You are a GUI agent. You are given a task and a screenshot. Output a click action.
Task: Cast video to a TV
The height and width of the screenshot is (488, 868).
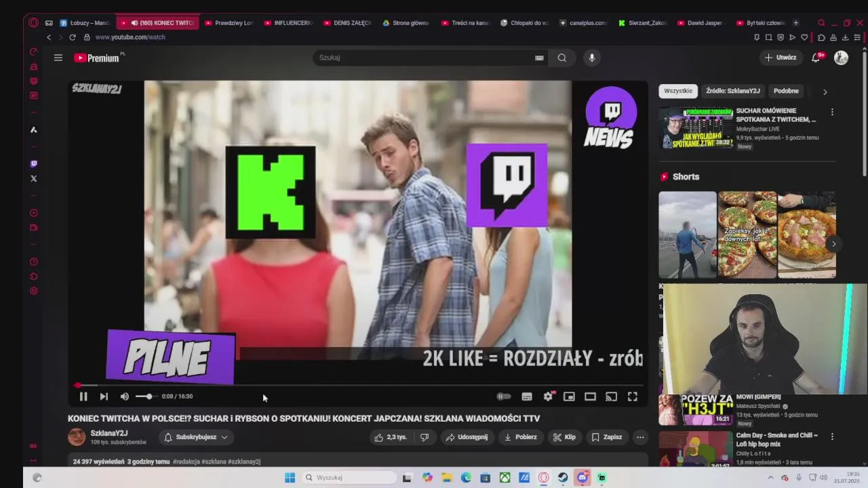(x=611, y=396)
